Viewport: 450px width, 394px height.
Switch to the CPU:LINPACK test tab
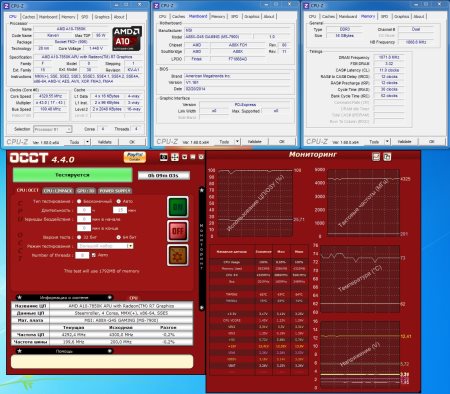[58, 191]
